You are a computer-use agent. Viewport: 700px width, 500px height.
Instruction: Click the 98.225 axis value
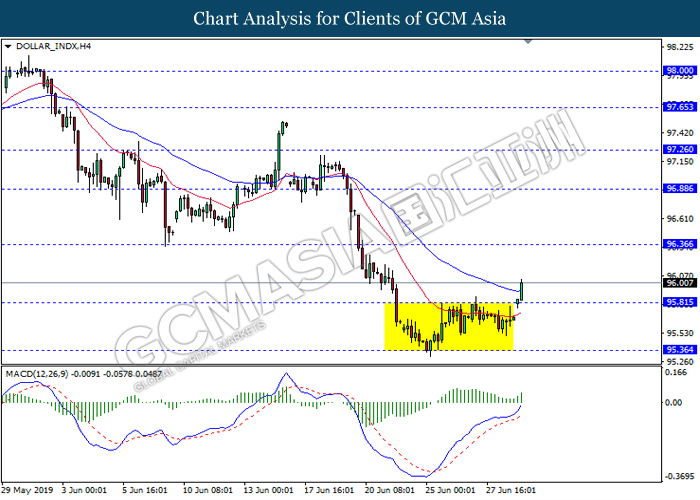click(x=680, y=47)
